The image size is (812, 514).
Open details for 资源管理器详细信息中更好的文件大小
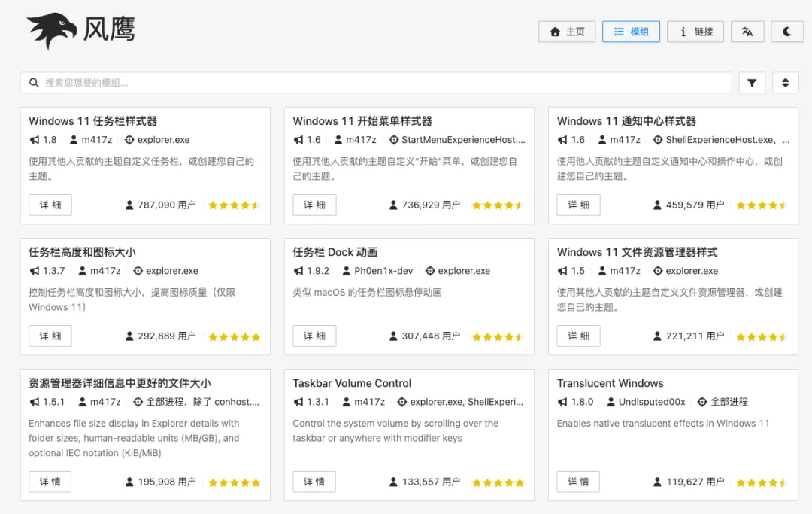coord(50,482)
